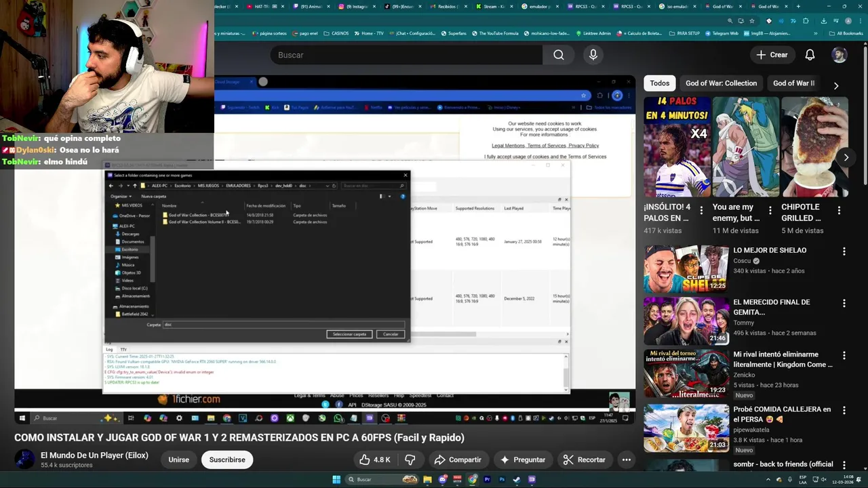The width and height of the screenshot is (868, 488).
Task: Open the You are my enemy short
Action: coord(746,146)
